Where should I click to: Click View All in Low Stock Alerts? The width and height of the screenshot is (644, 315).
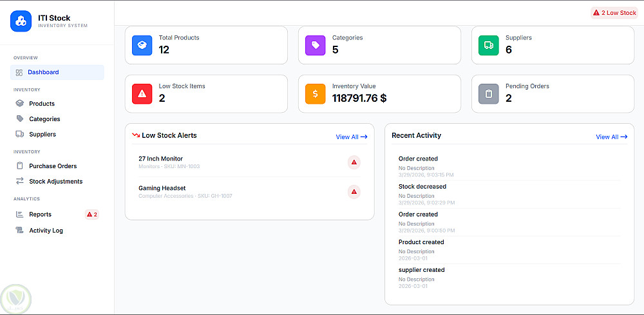point(351,137)
